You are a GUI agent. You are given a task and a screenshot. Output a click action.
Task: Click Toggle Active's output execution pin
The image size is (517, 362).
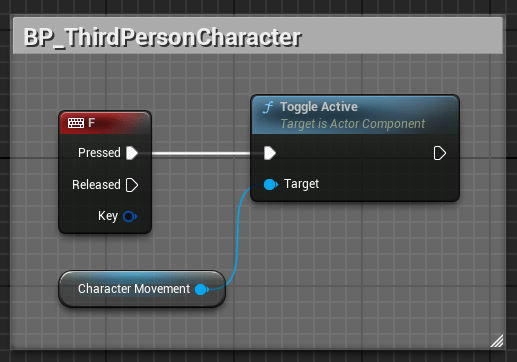coord(440,153)
